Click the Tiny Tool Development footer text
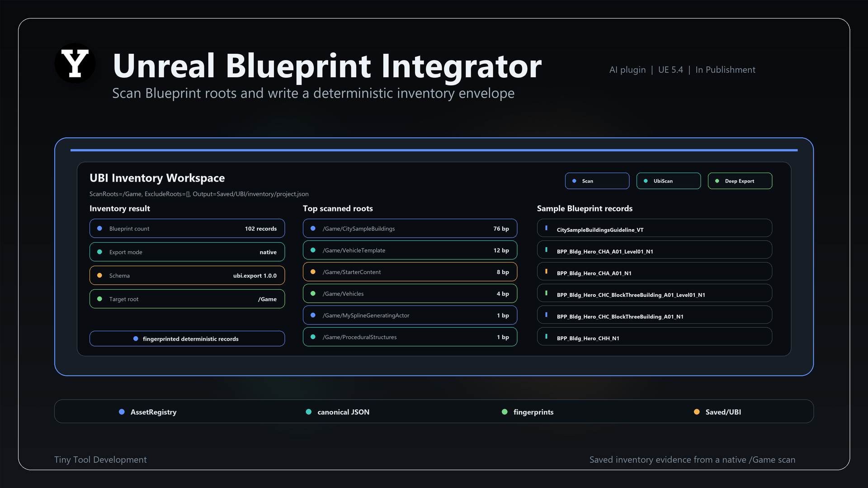Image resolution: width=868 pixels, height=488 pixels. pyautogui.click(x=100, y=460)
